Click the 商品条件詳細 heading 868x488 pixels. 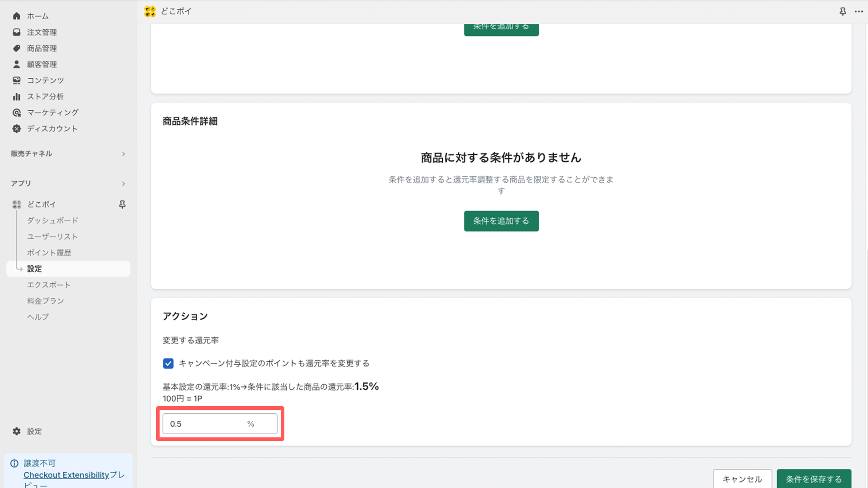pos(190,121)
